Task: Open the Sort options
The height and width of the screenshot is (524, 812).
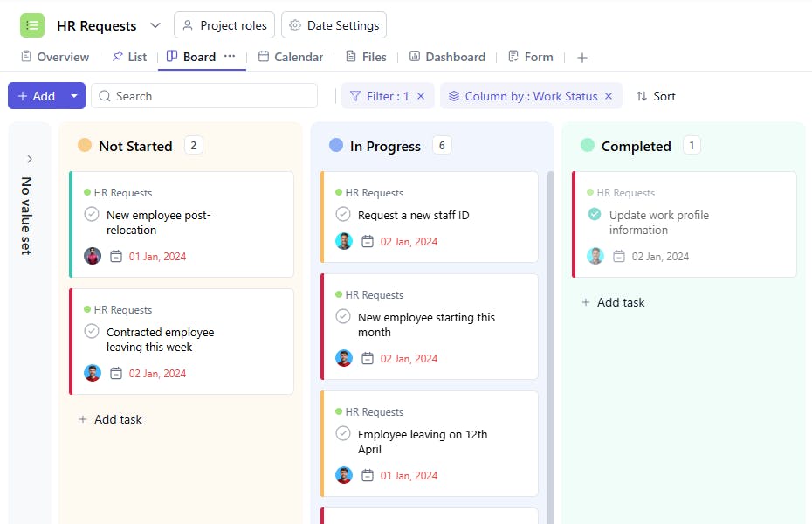Action: (x=656, y=96)
